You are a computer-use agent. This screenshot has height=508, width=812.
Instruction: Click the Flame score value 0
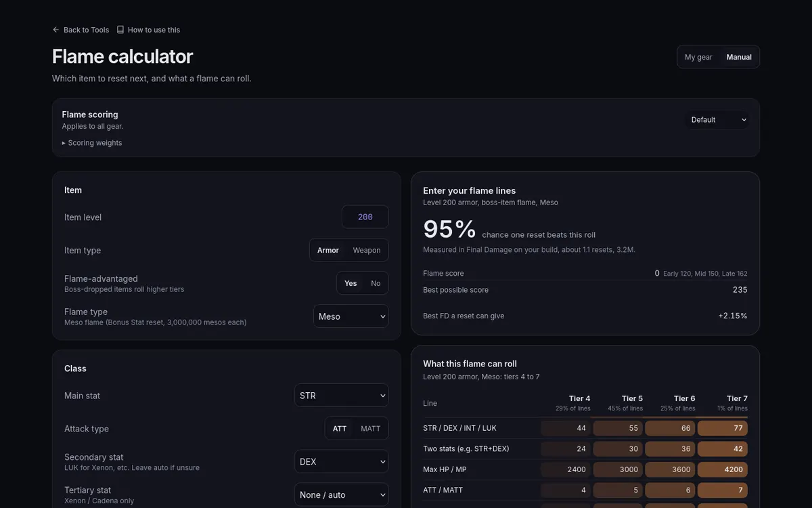point(657,273)
